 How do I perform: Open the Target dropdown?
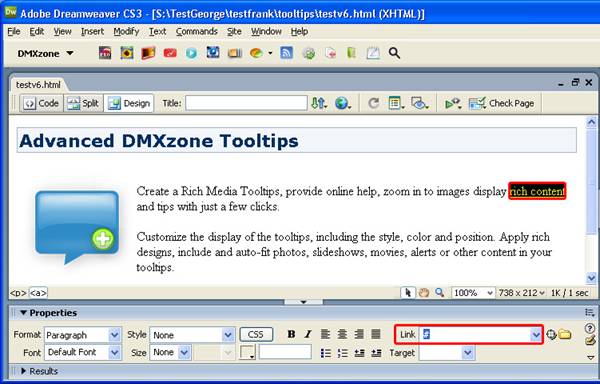468,353
